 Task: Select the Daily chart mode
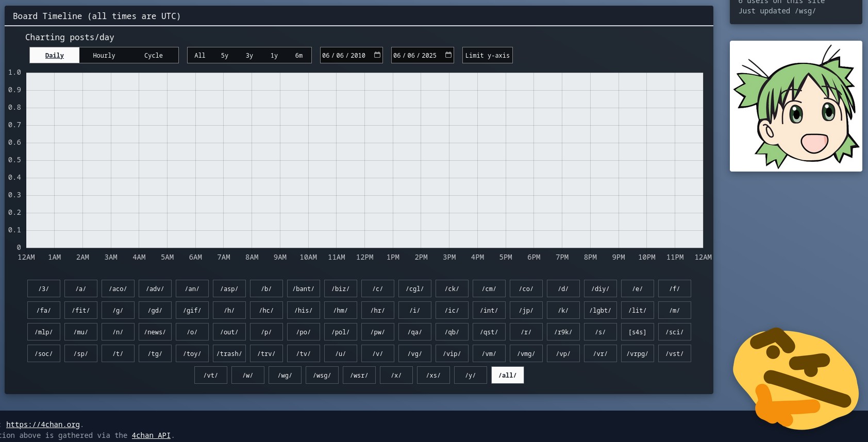tap(55, 55)
